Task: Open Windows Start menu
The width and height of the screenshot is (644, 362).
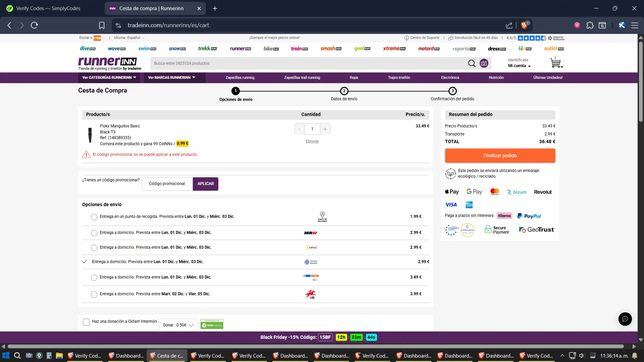Action: pyautogui.click(x=6, y=356)
